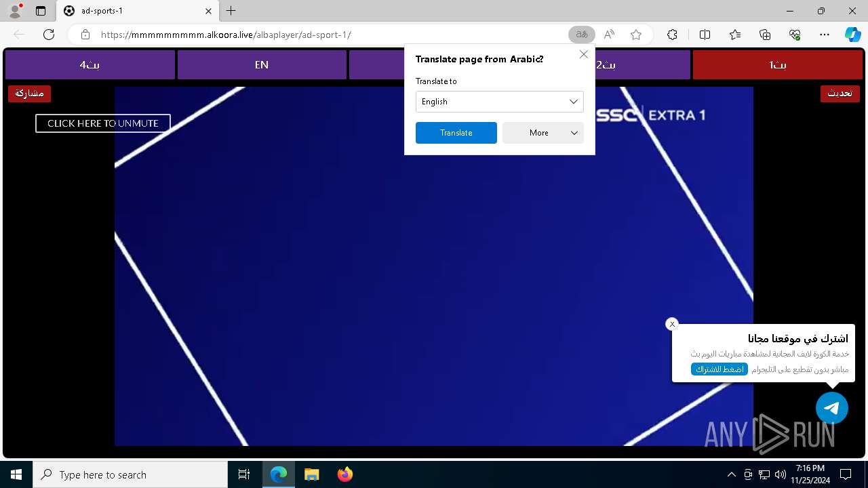Open the clock and date flyout
This screenshot has width=868, height=488.
[810, 474]
